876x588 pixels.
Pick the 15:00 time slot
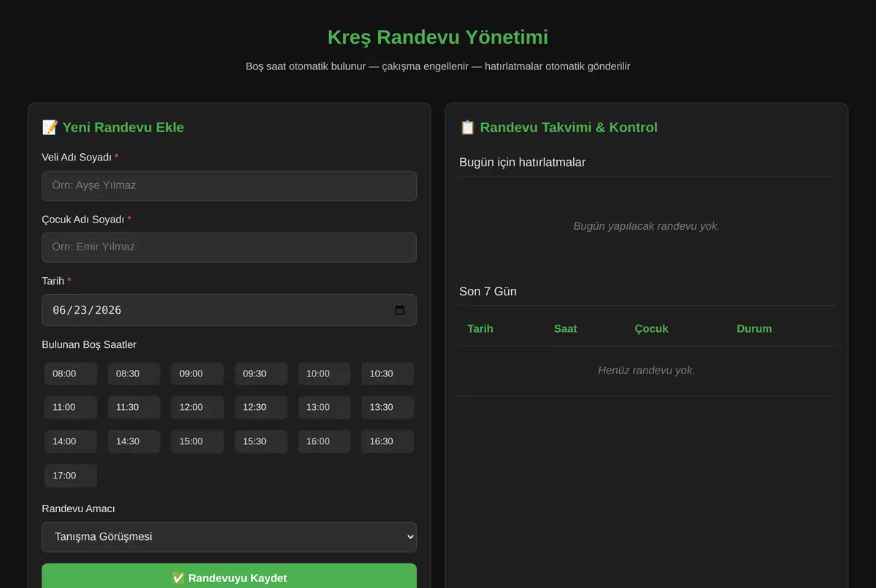[x=197, y=441]
